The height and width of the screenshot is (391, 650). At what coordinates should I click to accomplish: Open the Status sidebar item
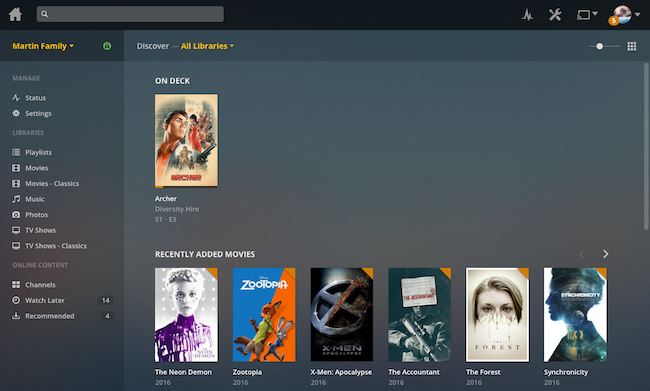pyautogui.click(x=36, y=98)
